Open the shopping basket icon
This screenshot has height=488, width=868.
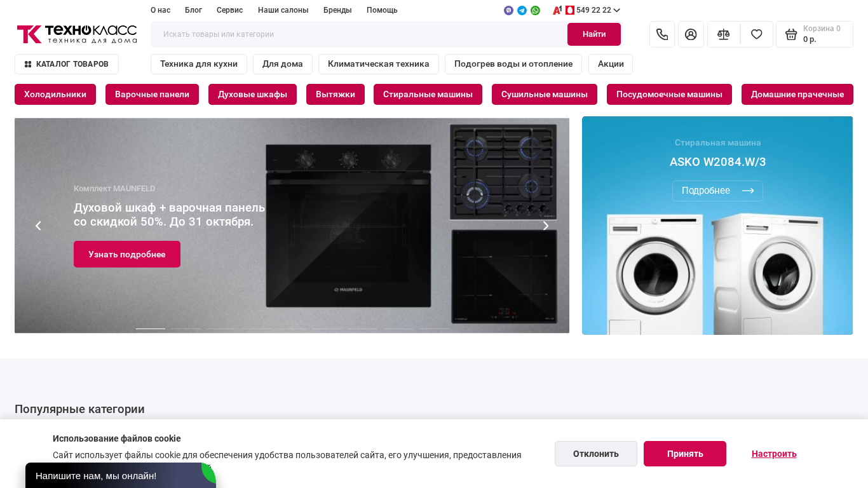(791, 34)
